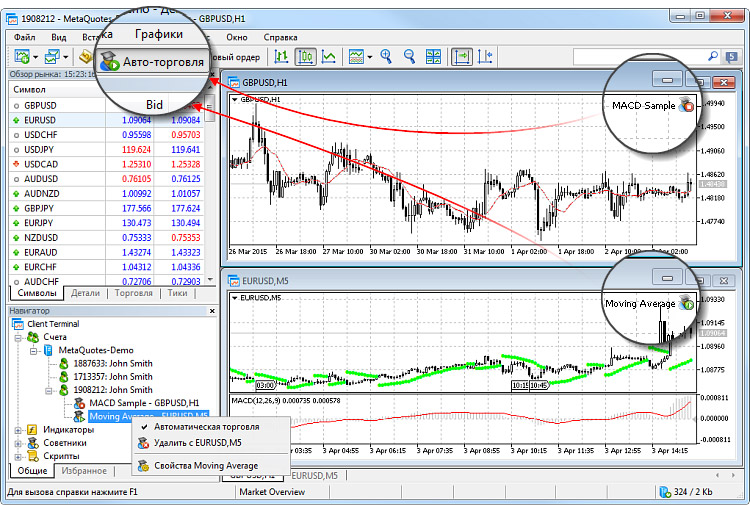Click the Market Overview status bar text
Screen dimensions: 750x505
coord(272,492)
